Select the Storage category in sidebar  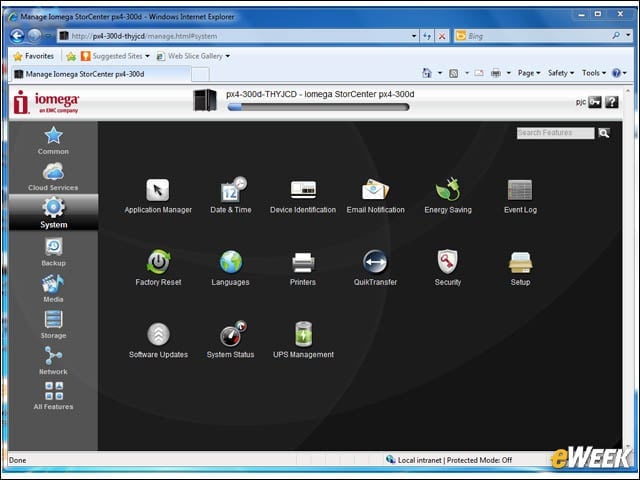53,325
